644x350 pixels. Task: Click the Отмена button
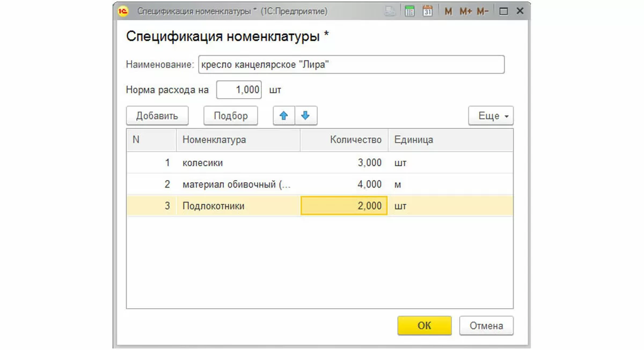coord(486,325)
